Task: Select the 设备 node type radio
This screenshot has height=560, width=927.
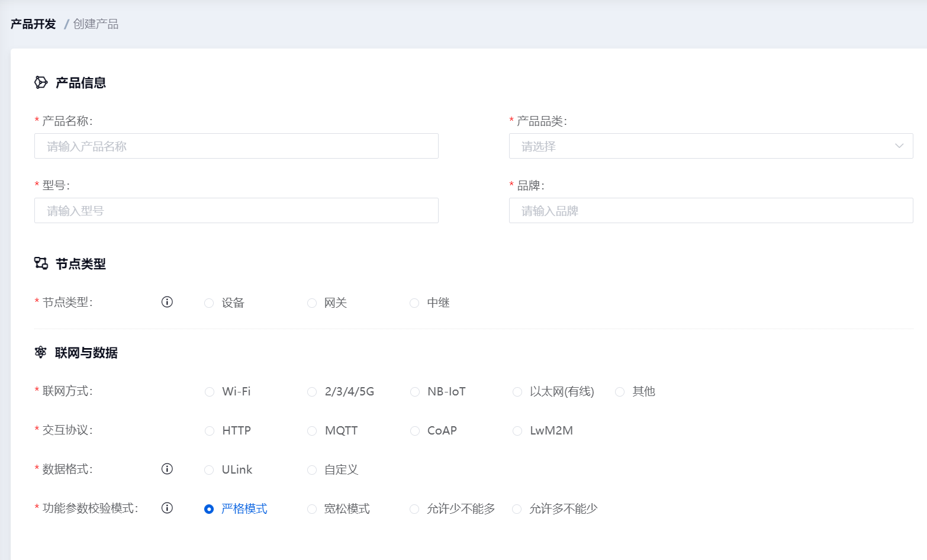Action: click(x=209, y=303)
